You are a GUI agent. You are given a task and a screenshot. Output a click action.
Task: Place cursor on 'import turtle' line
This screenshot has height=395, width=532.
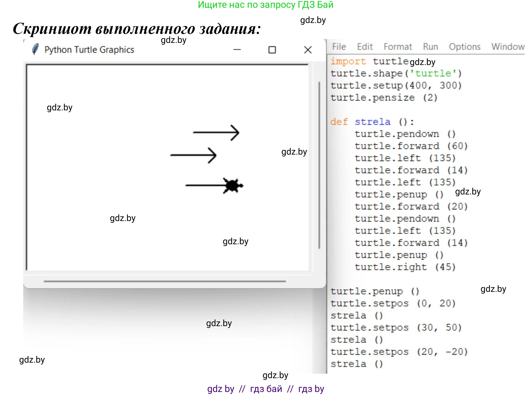[x=369, y=61]
